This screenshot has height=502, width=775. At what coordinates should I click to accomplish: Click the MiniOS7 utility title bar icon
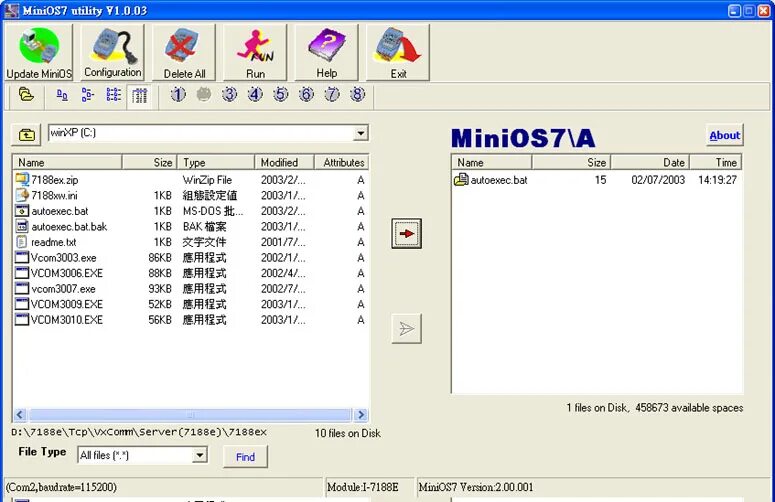pos(11,10)
